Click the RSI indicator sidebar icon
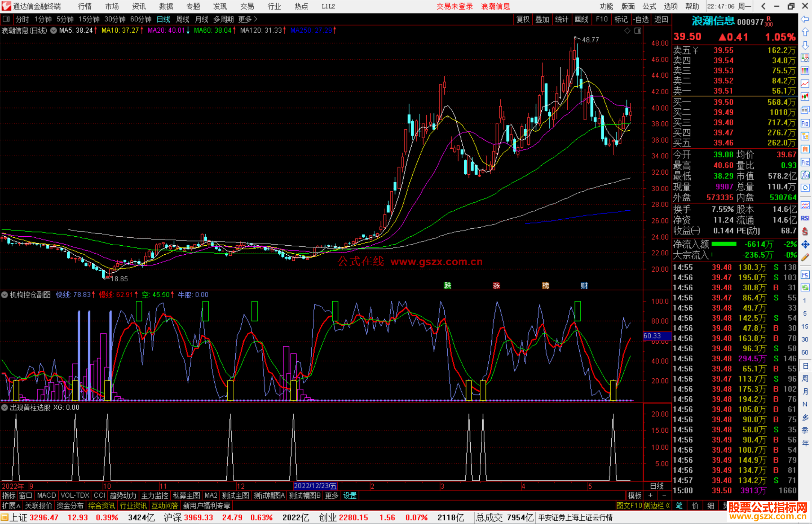This screenshot has width=812, height=524. [805, 218]
